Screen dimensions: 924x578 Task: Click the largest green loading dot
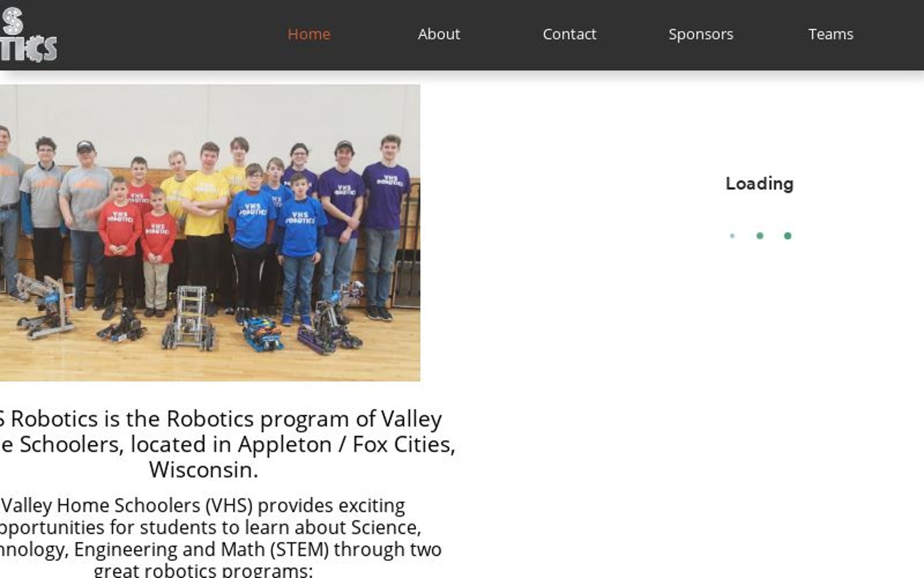click(787, 236)
